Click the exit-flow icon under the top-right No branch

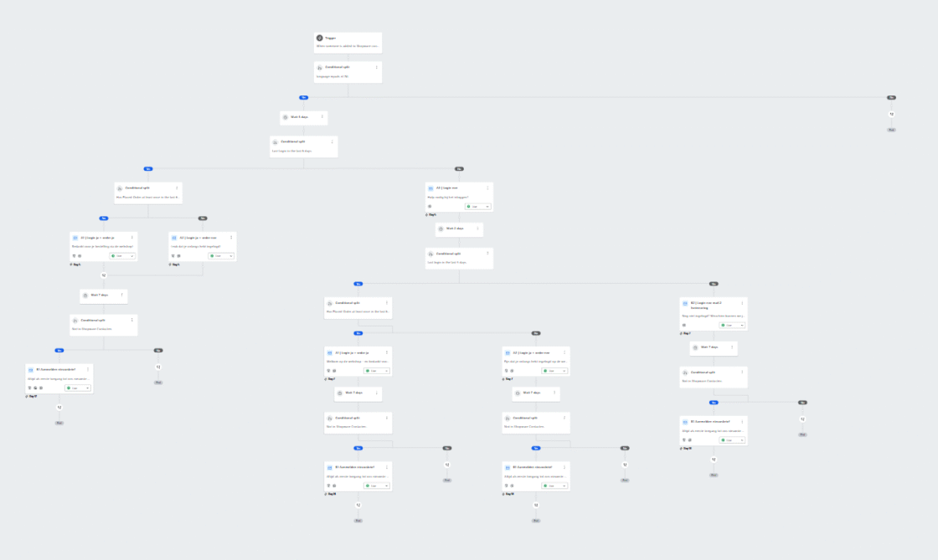point(891,114)
